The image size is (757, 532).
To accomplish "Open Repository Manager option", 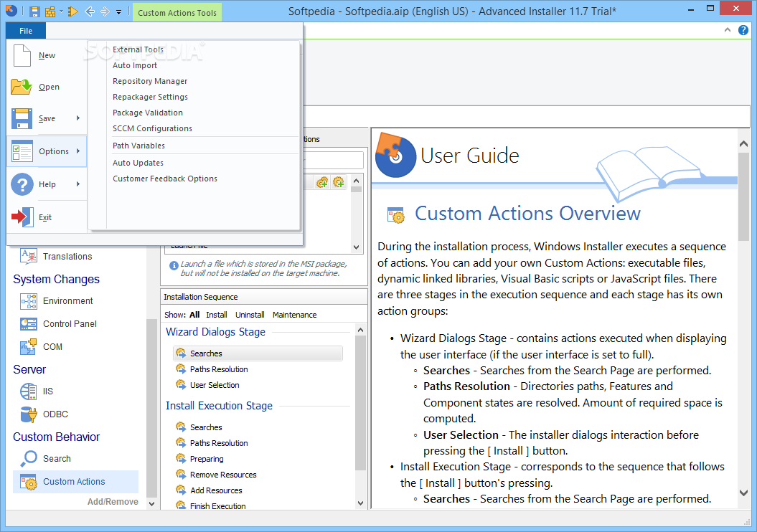I will pyautogui.click(x=150, y=81).
